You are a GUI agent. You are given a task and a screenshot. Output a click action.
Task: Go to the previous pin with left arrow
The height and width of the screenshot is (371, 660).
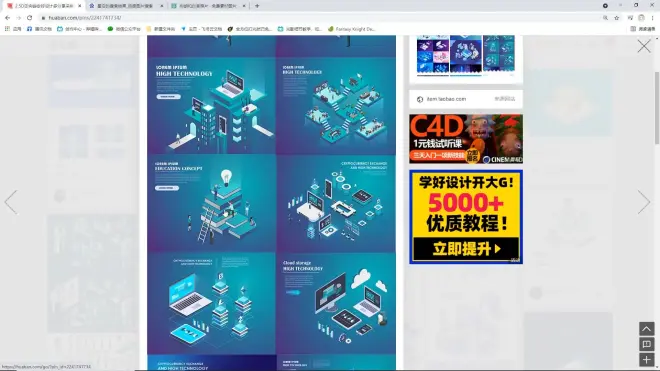tap(11, 202)
